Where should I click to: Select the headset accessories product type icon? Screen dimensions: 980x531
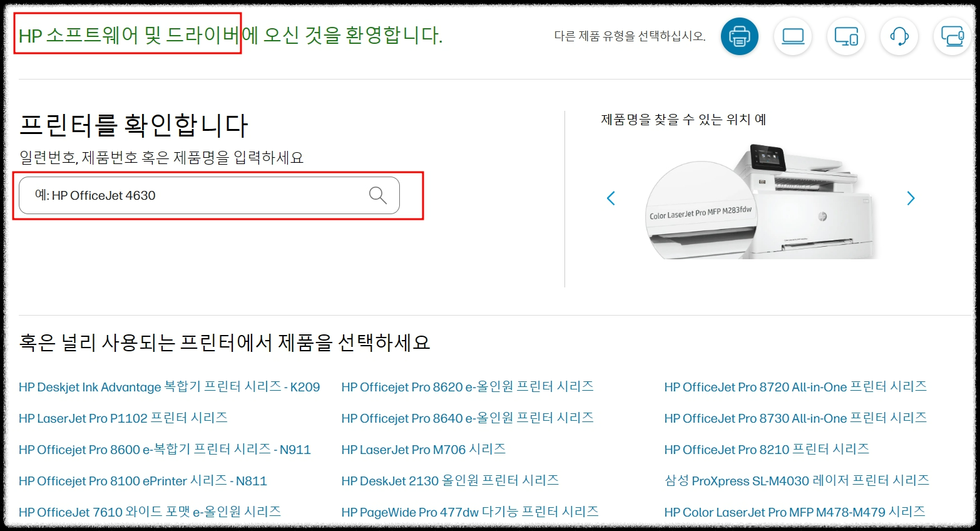coord(899,36)
